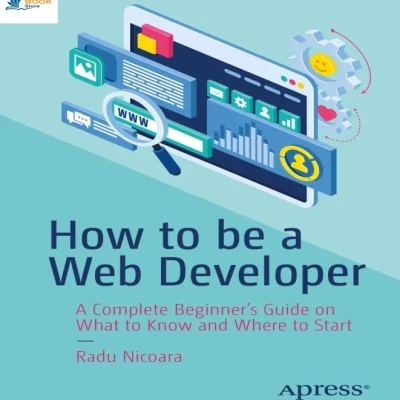Click the green gear settings tile
400x400 pixels.
pyautogui.click(x=242, y=101)
